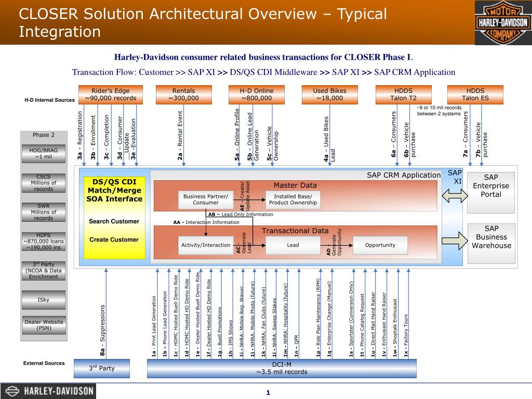Click the Harley-Davidson footer logo

pyautogui.click(x=48, y=391)
